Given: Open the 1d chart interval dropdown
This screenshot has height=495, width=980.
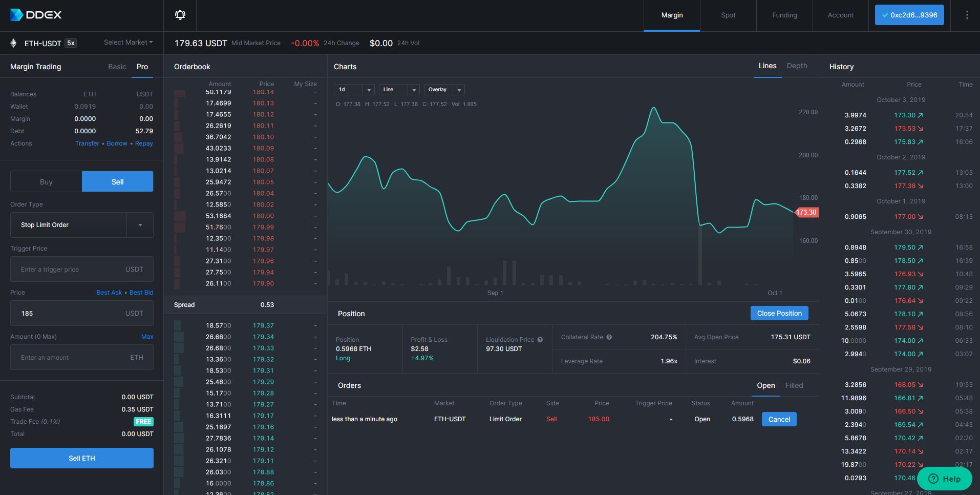Looking at the screenshot, I should click(354, 90).
